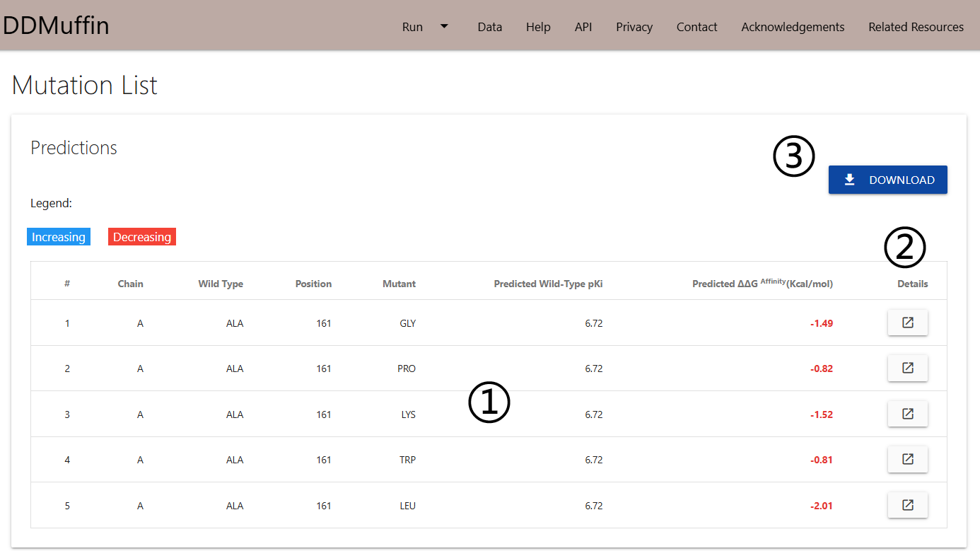Select the Decreasing legend badge

tap(141, 236)
